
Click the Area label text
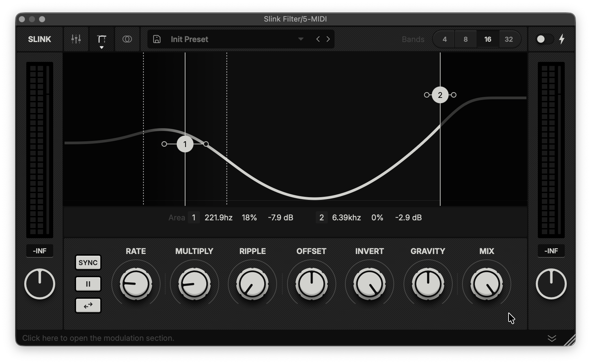[177, 218]
